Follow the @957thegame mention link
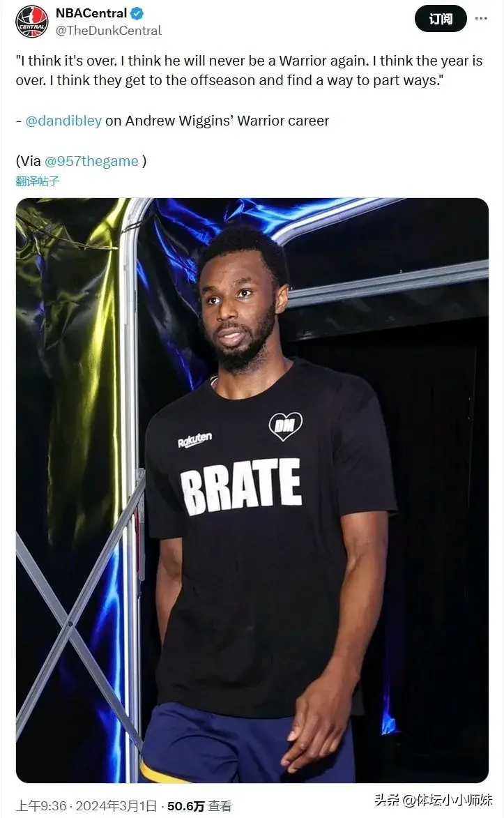This screenshot has width=504, height=818. click(91, 161)
